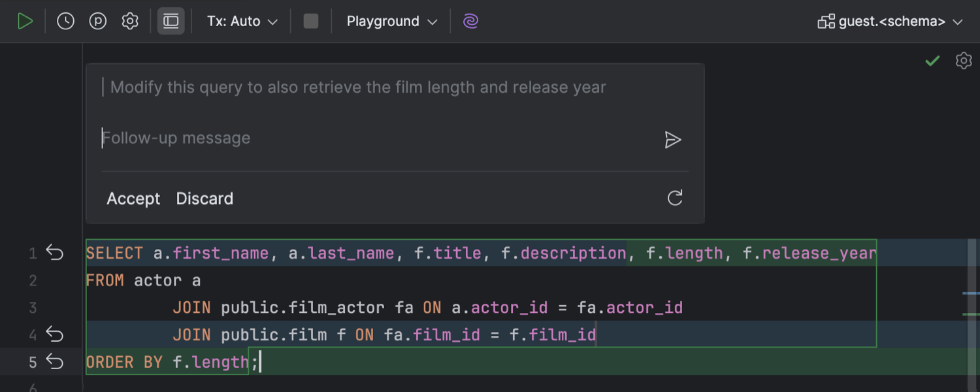View query parameters

tap(97, 21)
